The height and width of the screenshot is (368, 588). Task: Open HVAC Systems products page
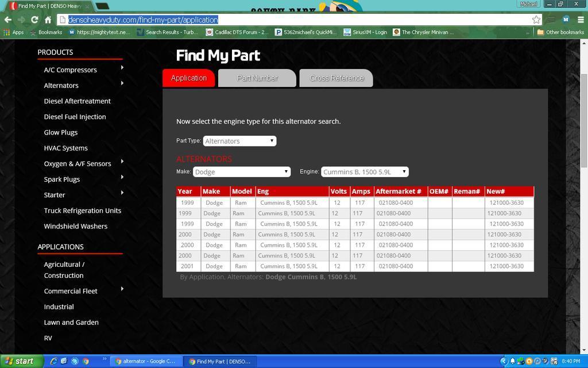[65, 148]
